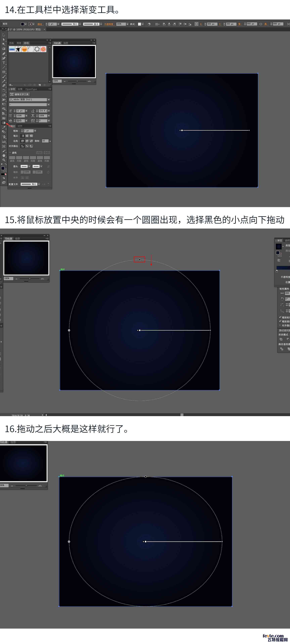Select the Line Segment tool
290x644 pixels.
(x=4, y=67)
